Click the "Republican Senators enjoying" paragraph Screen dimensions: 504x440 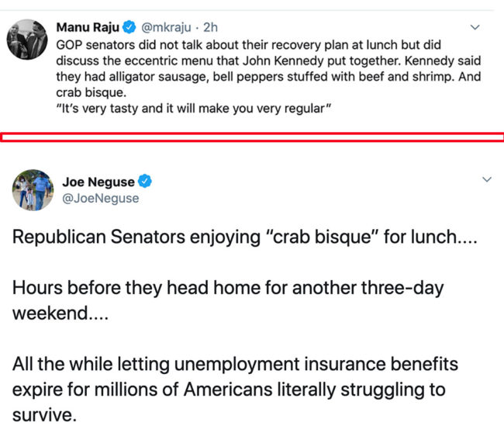pyautogui.click(x=244, y=237)
